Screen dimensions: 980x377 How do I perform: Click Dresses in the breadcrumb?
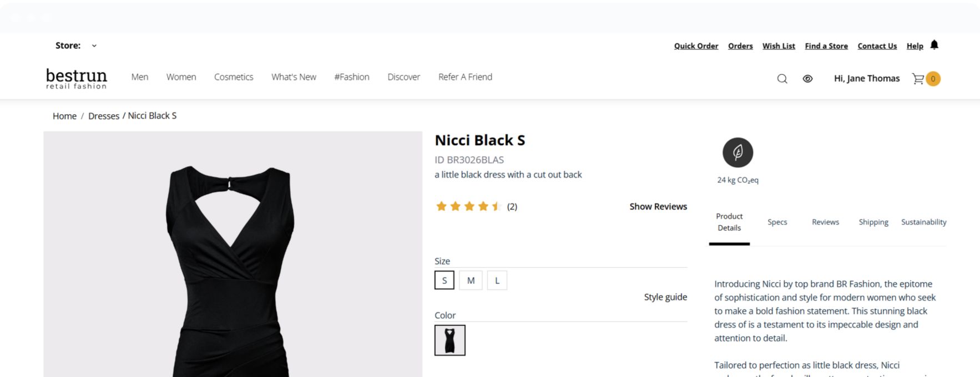[104, 116]
